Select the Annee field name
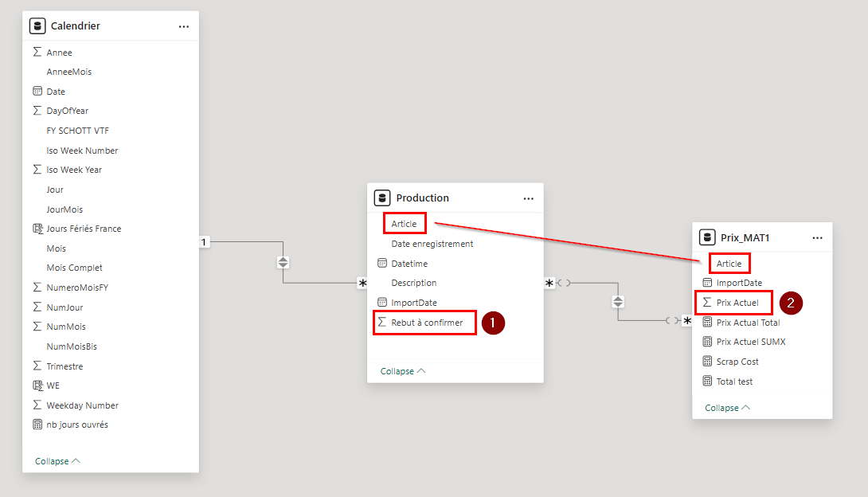Image resolution: width=868 pixels, height=497 pixels. point(59,53)
